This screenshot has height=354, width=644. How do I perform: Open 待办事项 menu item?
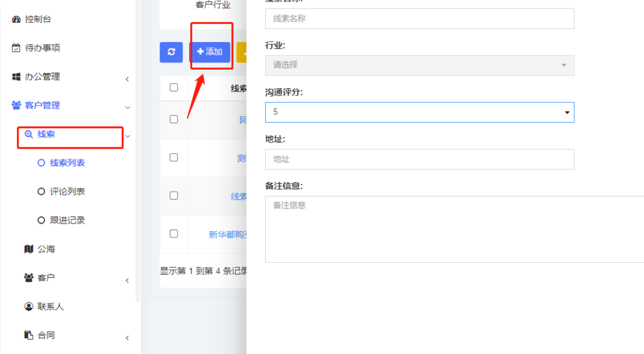pyautogui.click(x=43, y=48)
